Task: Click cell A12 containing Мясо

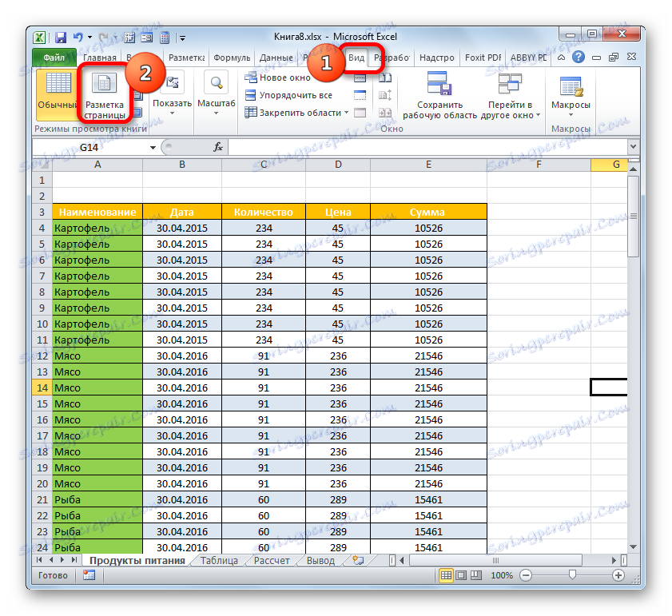Action: [x=97, y=356]
